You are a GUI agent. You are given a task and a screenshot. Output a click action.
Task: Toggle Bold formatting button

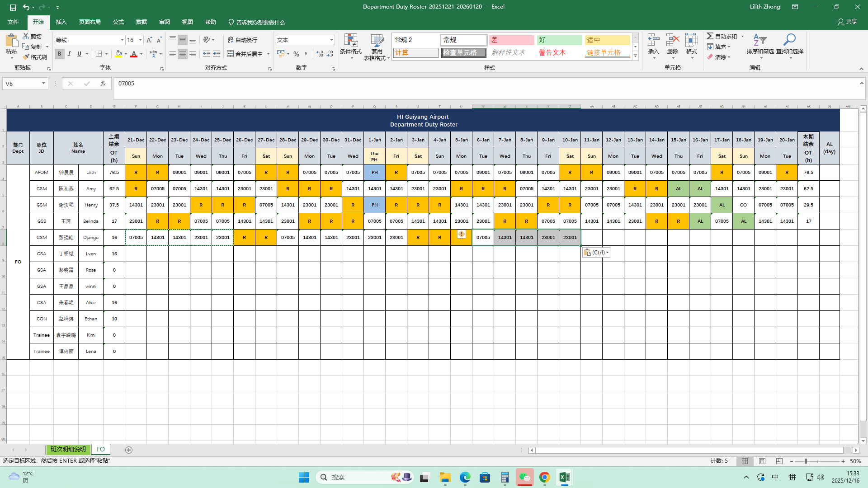59,54
